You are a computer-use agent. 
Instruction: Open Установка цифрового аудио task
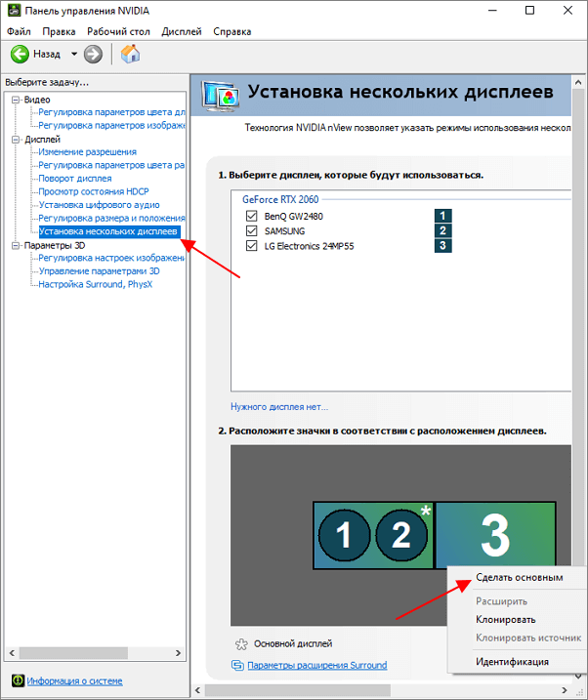(x=99, y=204)
